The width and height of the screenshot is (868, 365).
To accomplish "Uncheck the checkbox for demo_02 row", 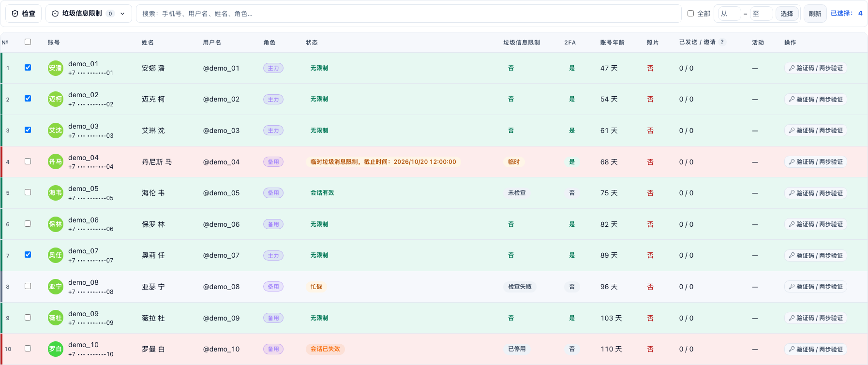I will coord(28,99).
